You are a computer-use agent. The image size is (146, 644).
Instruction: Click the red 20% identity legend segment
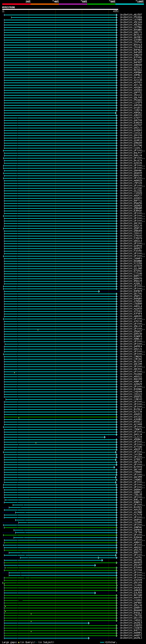click(16, 4)
